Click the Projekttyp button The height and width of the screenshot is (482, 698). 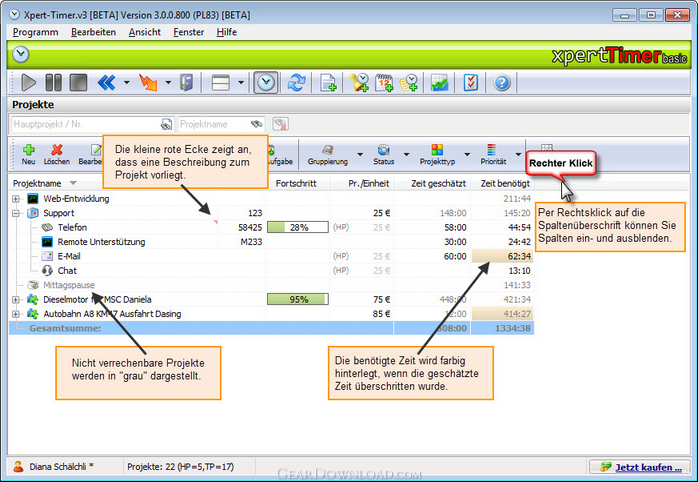point(437,154)
